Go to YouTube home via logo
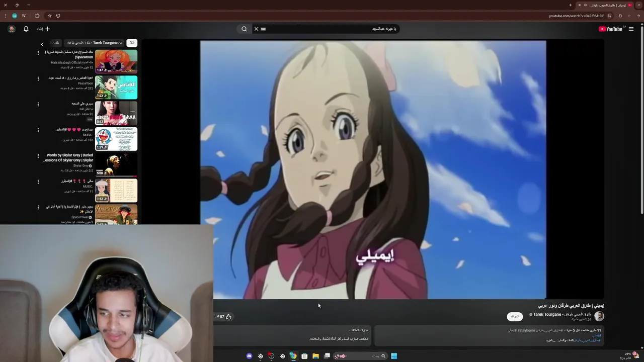Image resolution: width=644 pixels, height=362 pixels. 611,29
